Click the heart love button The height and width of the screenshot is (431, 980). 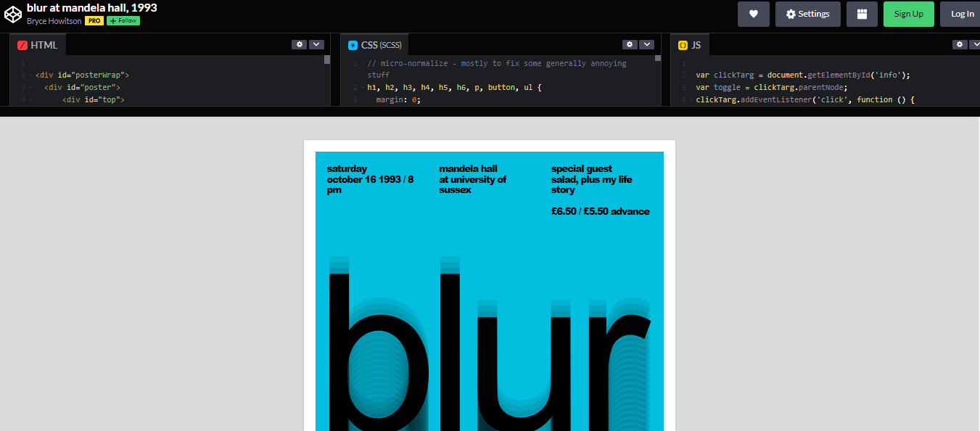(753, 14)
